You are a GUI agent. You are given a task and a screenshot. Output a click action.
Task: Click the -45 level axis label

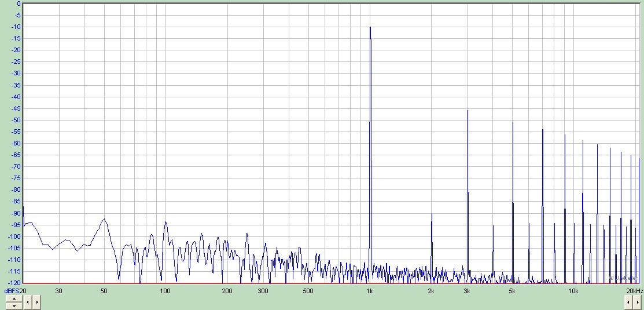click(16, 108)
